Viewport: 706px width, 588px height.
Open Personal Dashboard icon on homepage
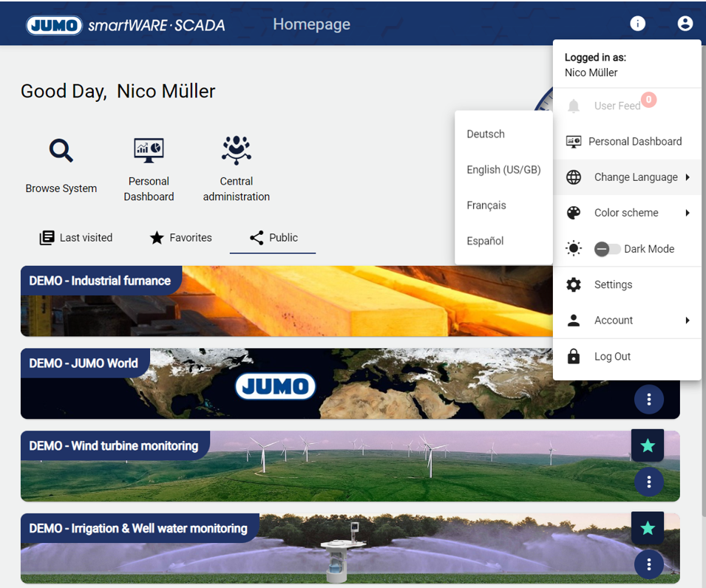coord(149,151)
